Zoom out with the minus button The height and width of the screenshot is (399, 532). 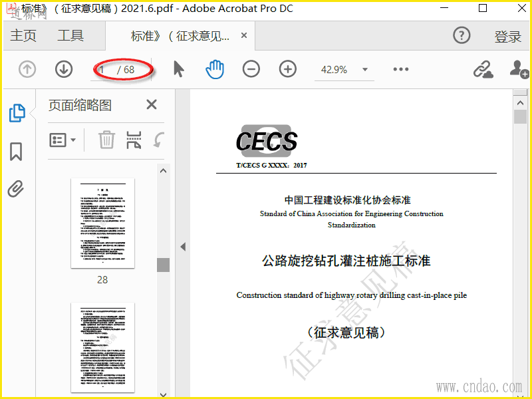point(251,69)
